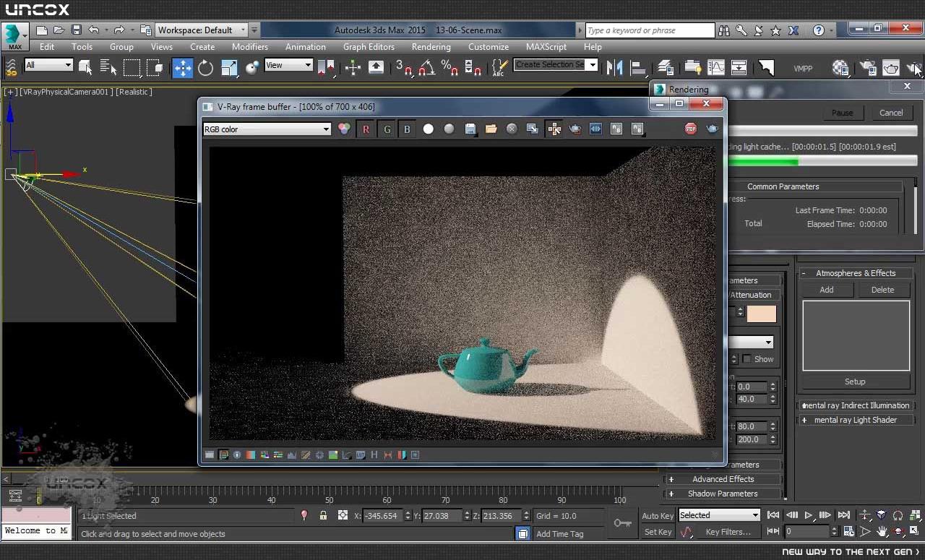Open the Help question mark icon
This screenshot has width=925, height=560.
pos(819,30)
